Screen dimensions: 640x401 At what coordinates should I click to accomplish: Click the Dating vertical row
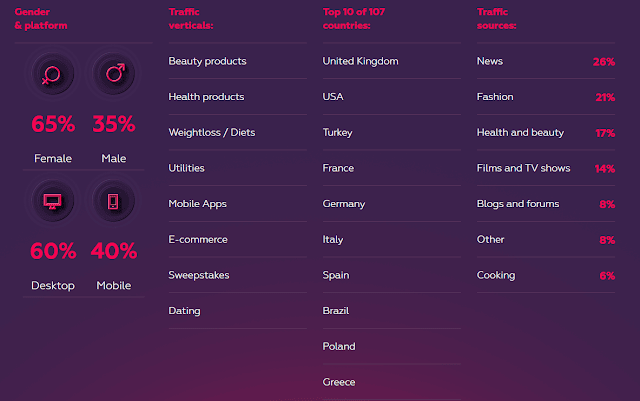pyautogui.click(x=238, y=311)
